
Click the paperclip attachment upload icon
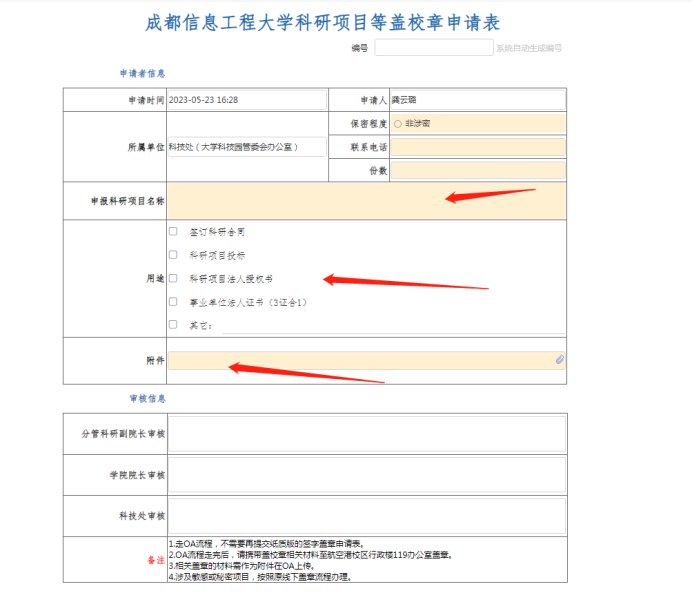(x=560, y=359)
